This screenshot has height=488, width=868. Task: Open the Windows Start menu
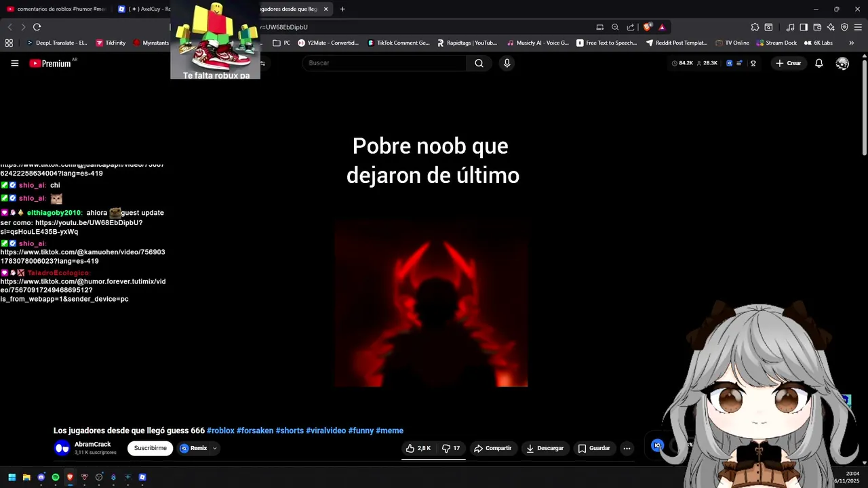point(12,477)
